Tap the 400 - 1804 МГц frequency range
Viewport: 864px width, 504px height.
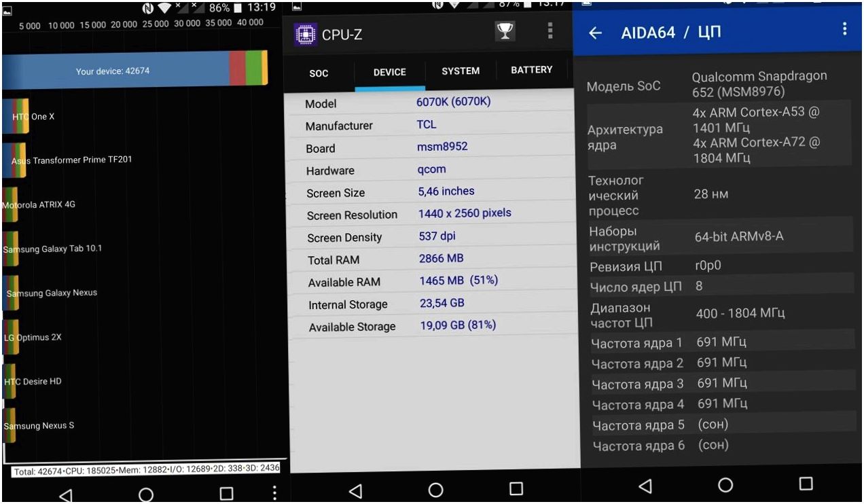click(x=740, y=313)
